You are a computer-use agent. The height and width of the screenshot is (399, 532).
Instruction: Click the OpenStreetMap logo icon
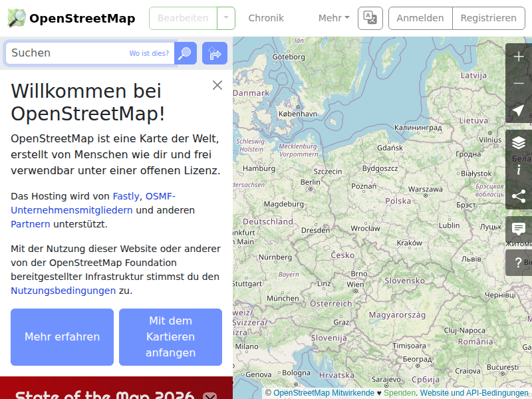[x=17, y=18]
